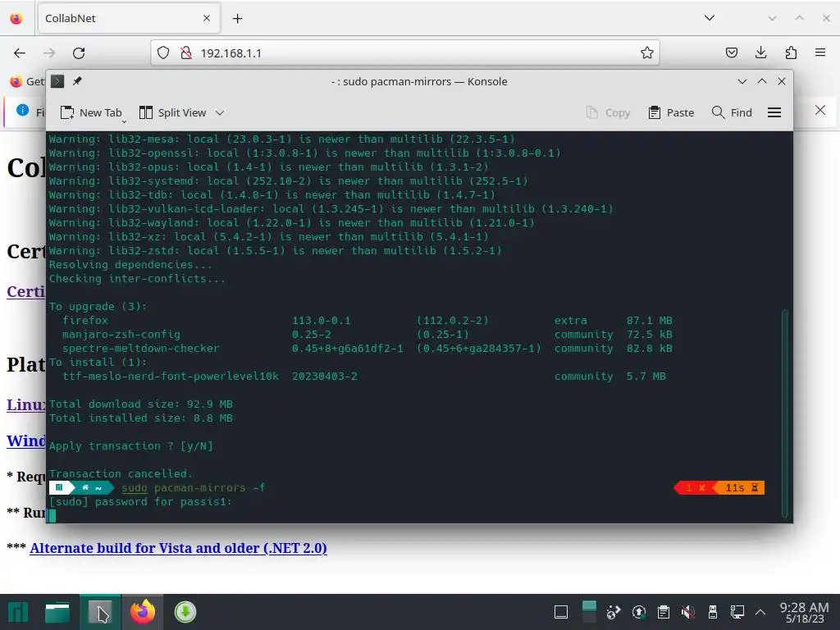Open the globe network tray icon

pyautogui.click(x=614, y=612)
